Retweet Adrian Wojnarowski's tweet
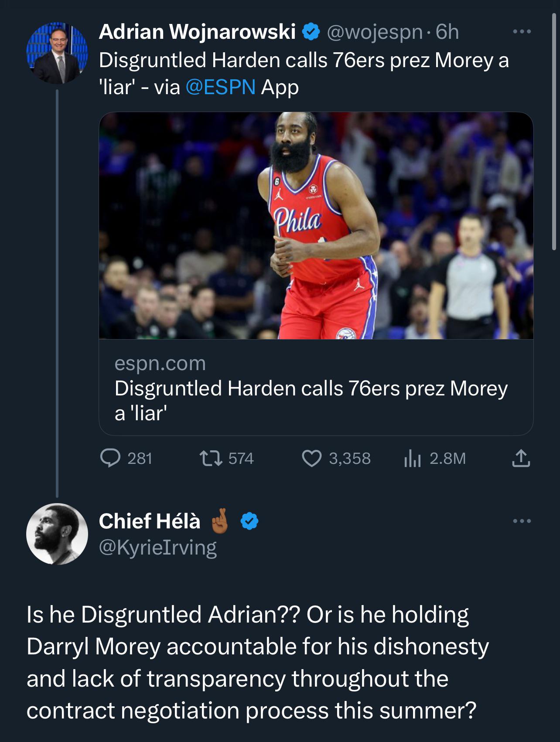Screen dimensions: 560x742 click(x=211, y=458)
